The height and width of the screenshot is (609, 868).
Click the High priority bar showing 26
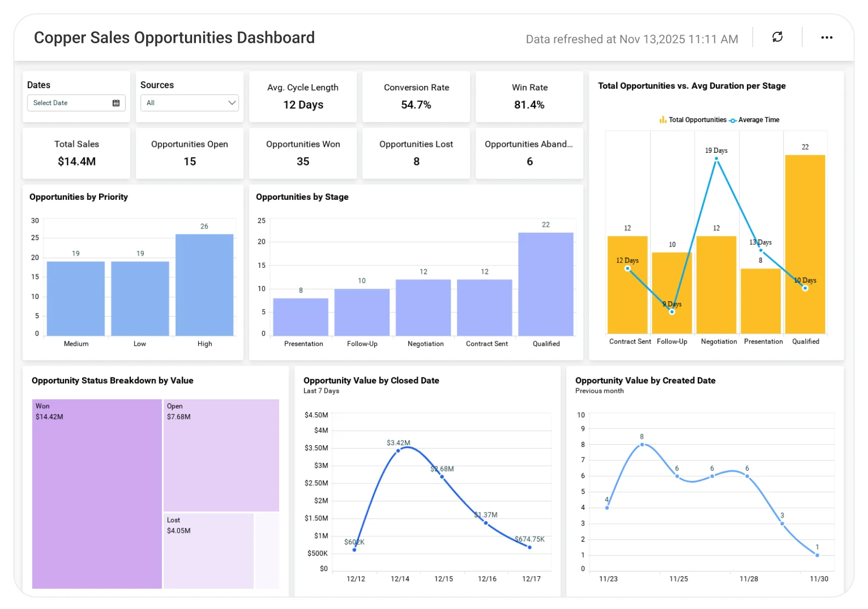click(204, 285)
